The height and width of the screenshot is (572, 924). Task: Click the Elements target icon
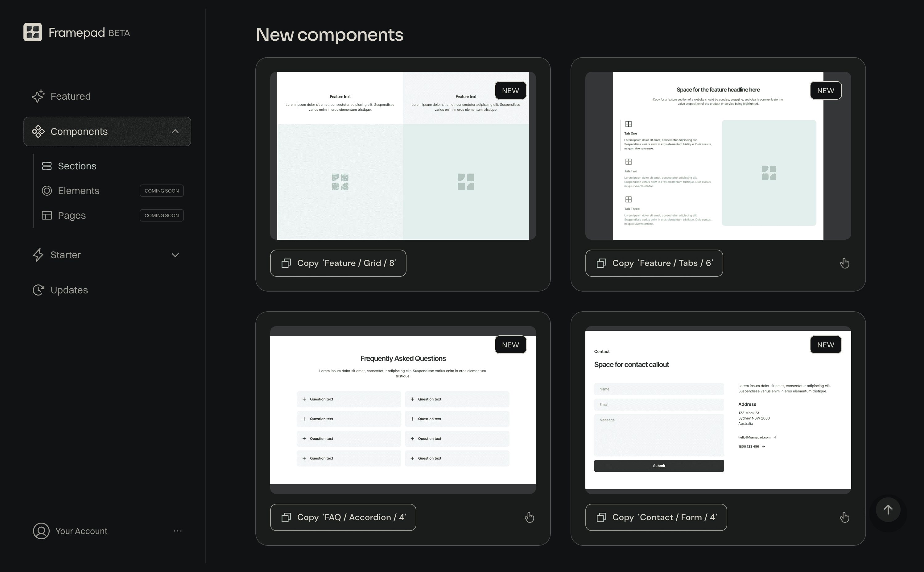[47, 191]
